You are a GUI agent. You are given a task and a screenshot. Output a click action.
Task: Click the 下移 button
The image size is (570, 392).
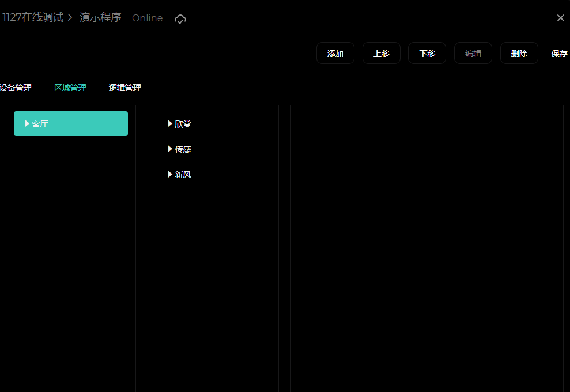(x=427, y=54)
